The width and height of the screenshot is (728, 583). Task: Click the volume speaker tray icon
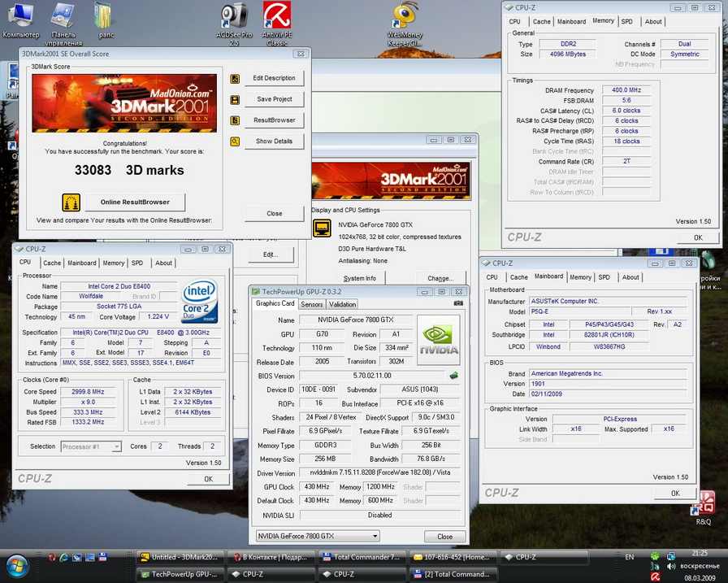(x=671, y=566)
